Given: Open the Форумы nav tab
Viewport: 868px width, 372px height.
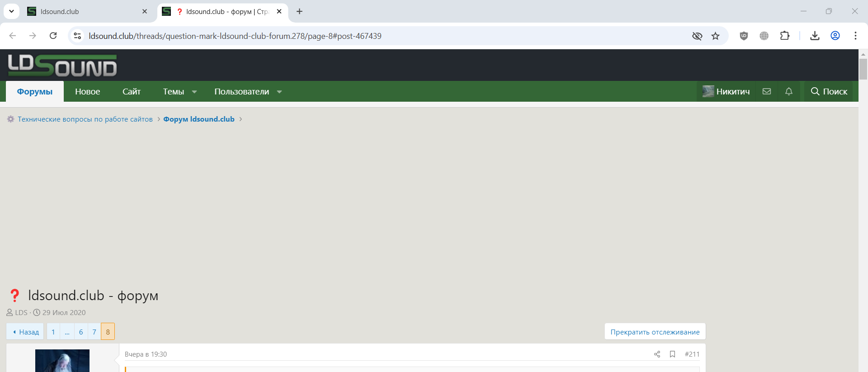Looking at the screenshot, I should pos(35,91).
